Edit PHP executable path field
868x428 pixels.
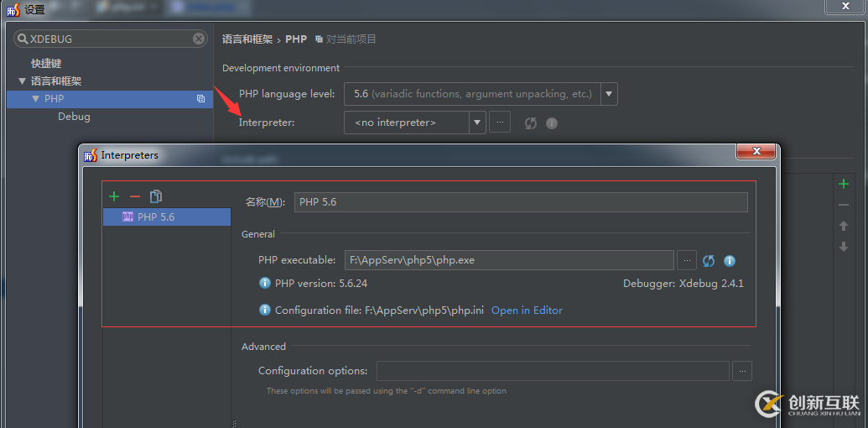(x=509, y=260)
